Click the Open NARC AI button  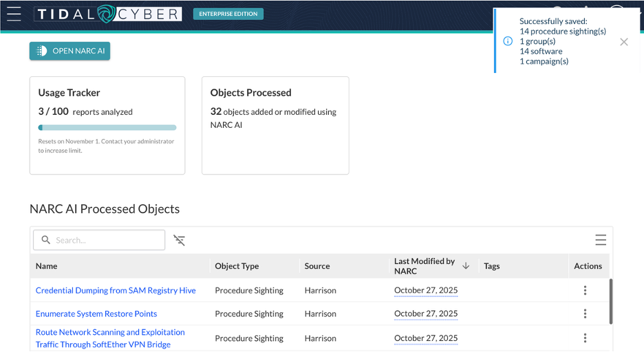(x=69, y=51)
